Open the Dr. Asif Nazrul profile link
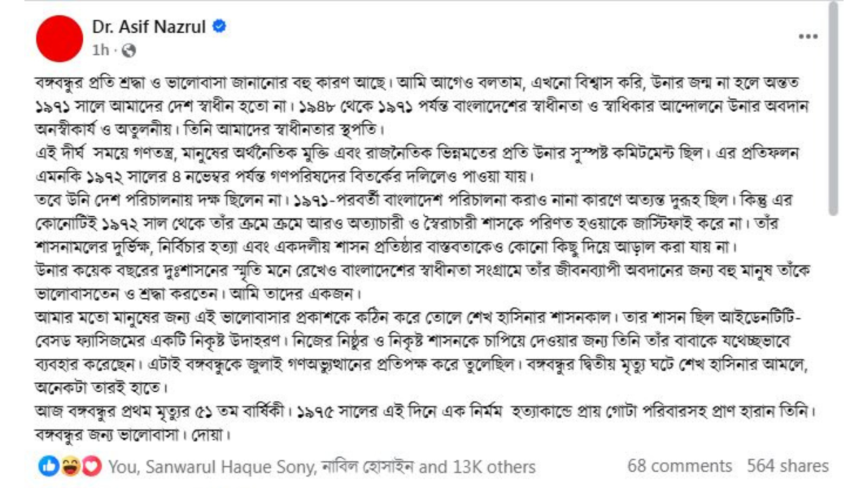The image size is (868, 488). (150, 26)
